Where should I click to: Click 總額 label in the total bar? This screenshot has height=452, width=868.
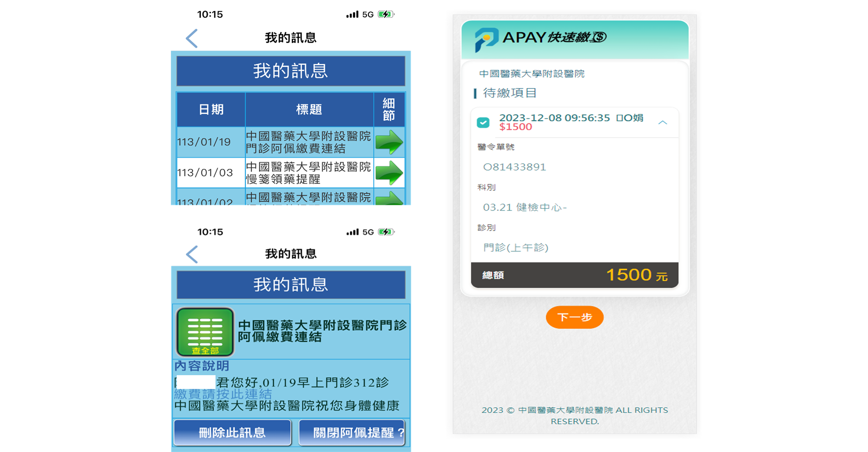tap(493, 275)
